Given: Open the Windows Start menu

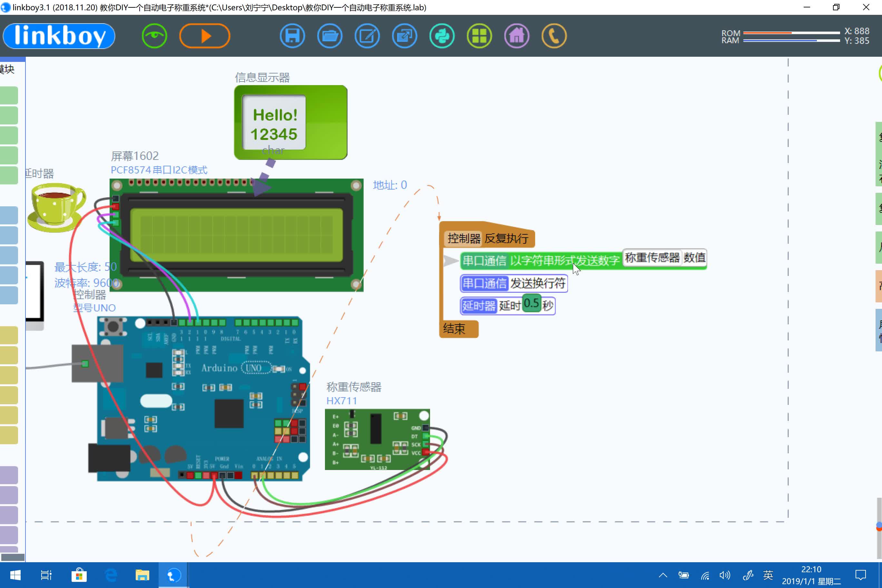Looking at the screenshot, I should (x=15, y=575).
